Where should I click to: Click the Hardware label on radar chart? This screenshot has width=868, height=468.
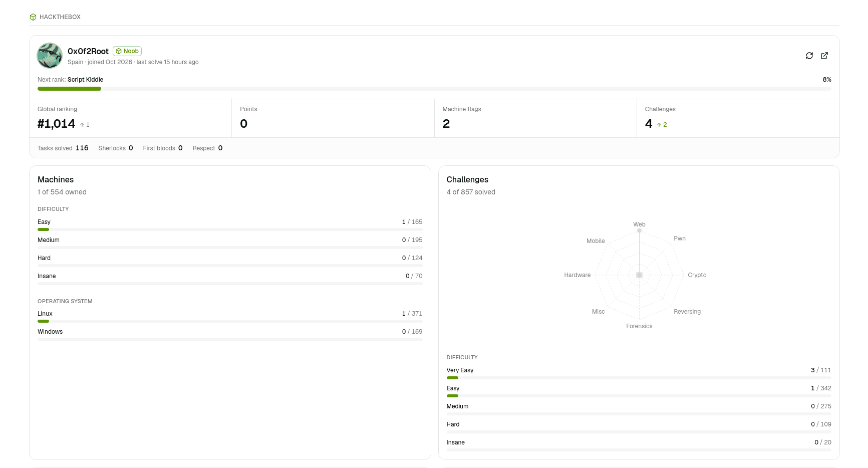tap(577, 275)
